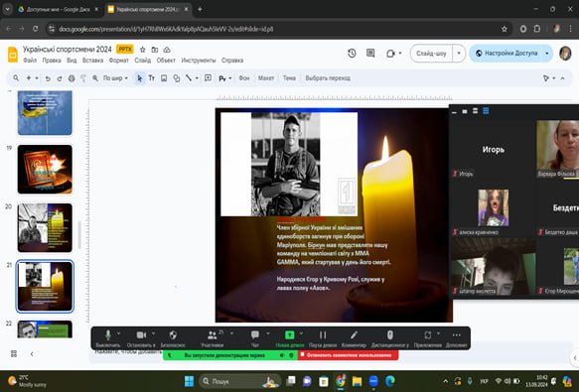The image size is (579, 392).
Task: Open version history clock icon
Action: (352, 54)
